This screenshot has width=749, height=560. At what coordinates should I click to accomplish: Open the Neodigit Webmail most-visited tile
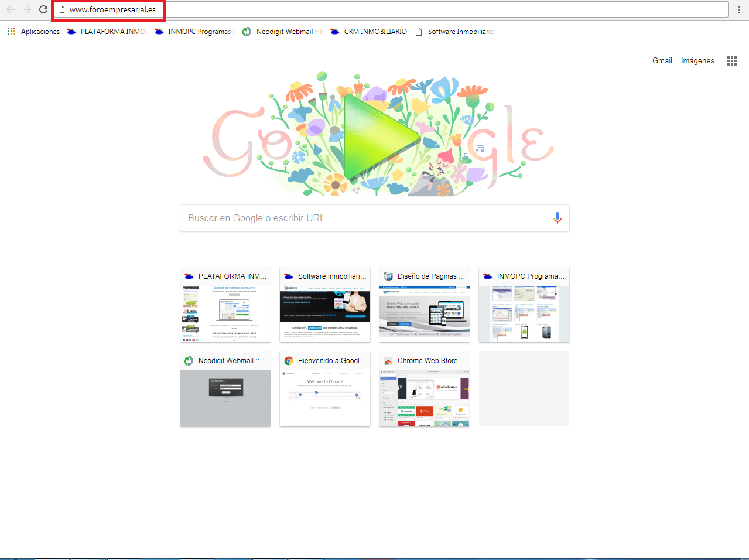pyautogui.click(x=225, y=389)
